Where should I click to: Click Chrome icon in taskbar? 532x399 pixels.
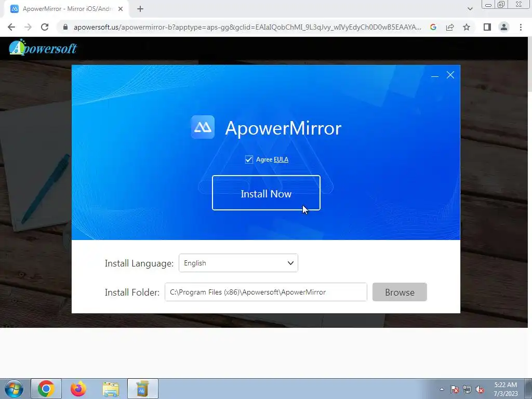click(x=46, y=389)
